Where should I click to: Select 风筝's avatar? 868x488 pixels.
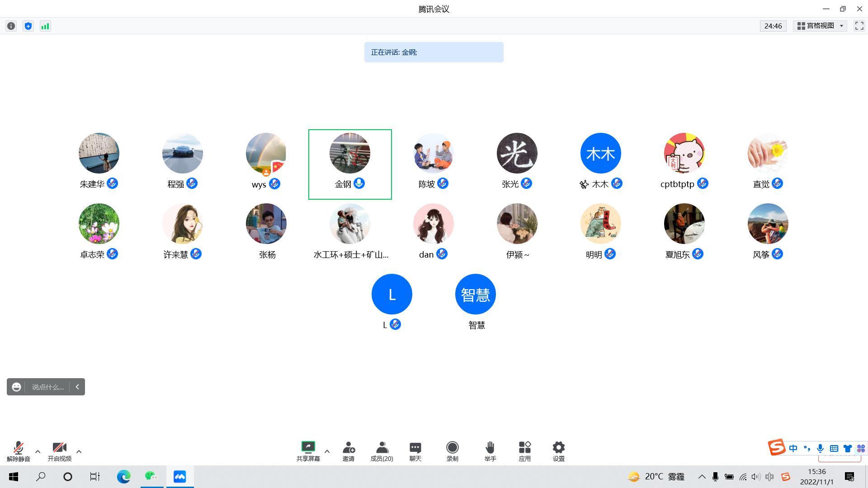point(768,224)
